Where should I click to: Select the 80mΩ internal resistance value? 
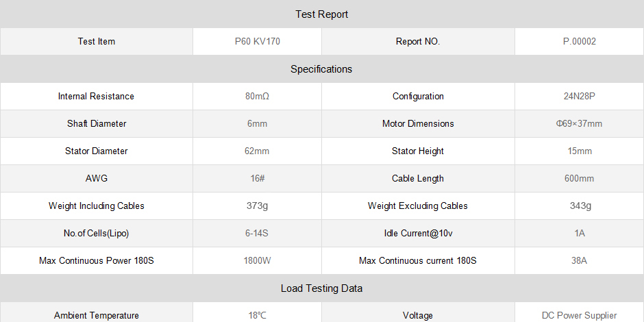pyautogui.click(x=257, y=97)
